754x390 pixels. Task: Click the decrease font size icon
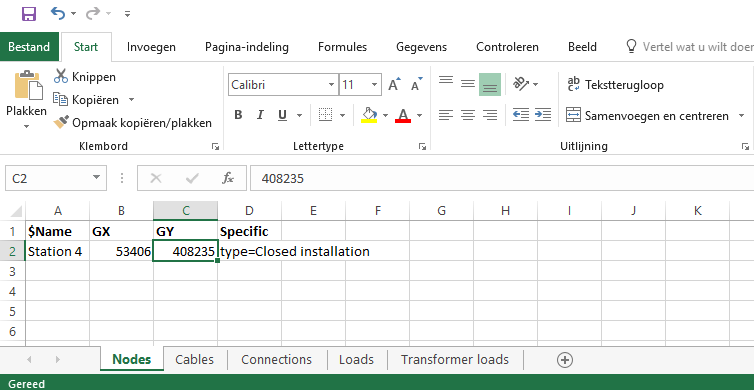416,85
